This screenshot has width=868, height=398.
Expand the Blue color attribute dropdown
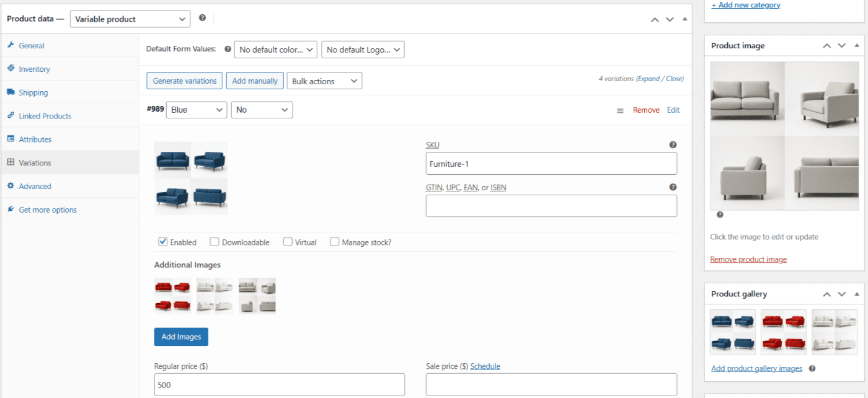pos(197,110)
